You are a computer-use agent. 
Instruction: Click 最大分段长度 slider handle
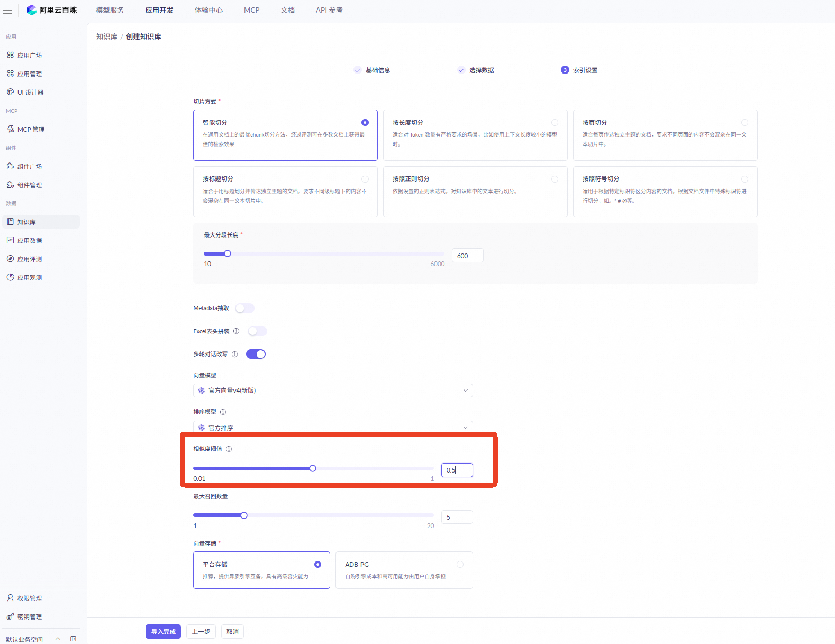point(228,253)
